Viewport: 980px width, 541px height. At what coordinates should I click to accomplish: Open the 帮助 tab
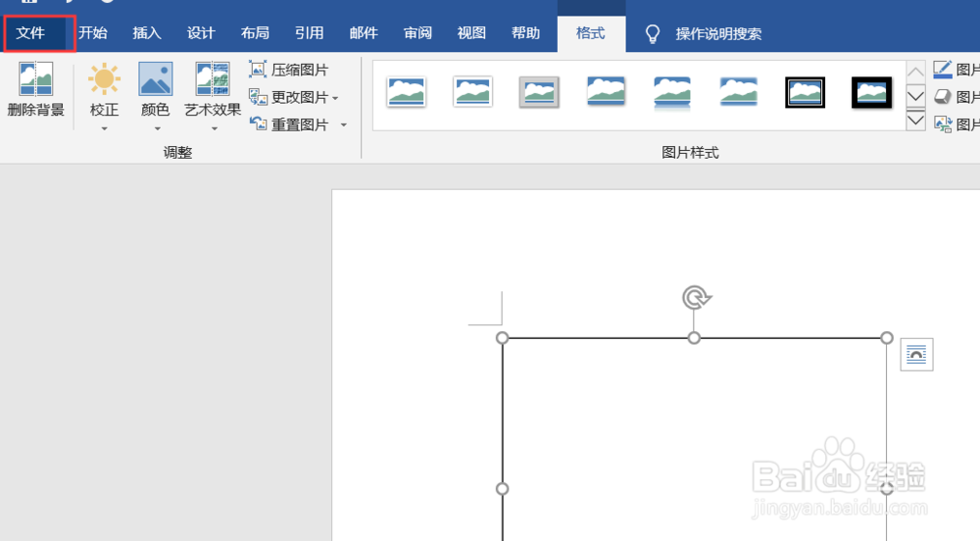[525, 33]
